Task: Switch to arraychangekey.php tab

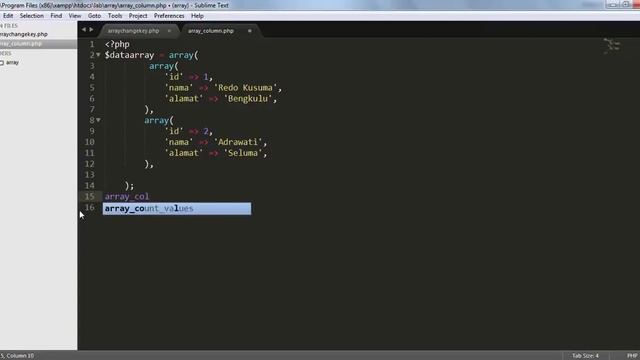Action: tap(133, 31)
